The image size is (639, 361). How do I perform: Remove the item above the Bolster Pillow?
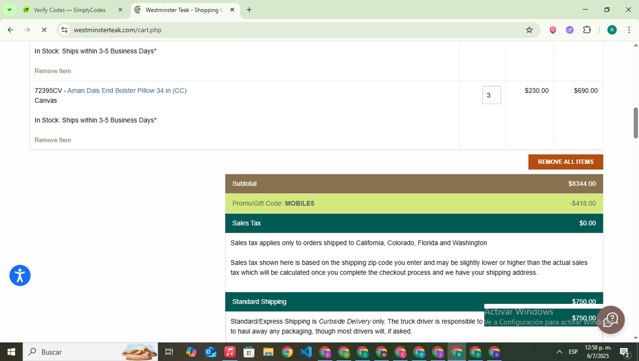(x=53, y=71)
